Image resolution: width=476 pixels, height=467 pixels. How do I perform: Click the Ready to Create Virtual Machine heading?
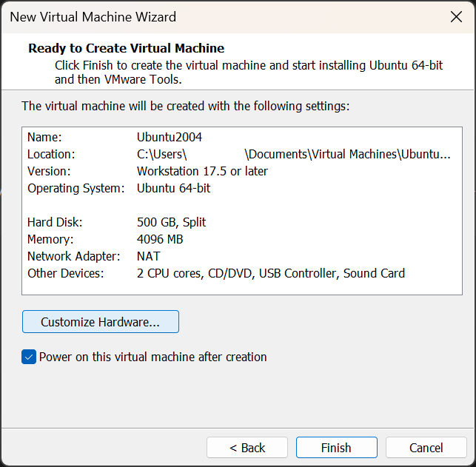point(126,48)
